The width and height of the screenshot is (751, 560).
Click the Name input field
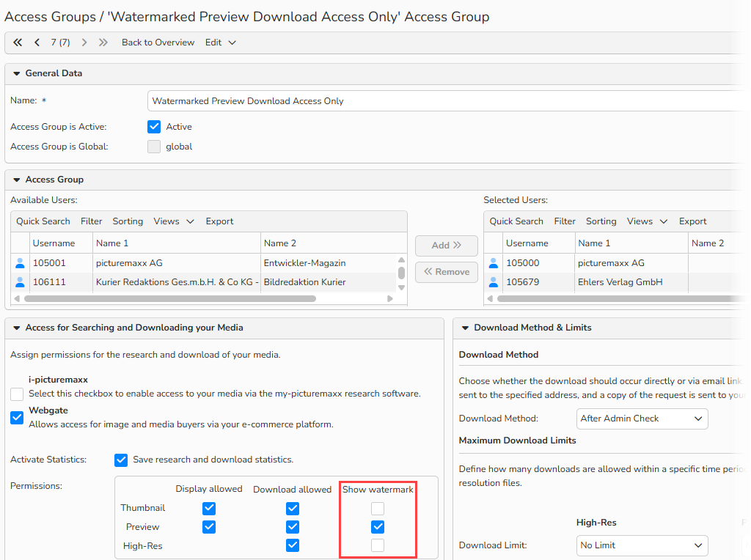tap(449, 101)
